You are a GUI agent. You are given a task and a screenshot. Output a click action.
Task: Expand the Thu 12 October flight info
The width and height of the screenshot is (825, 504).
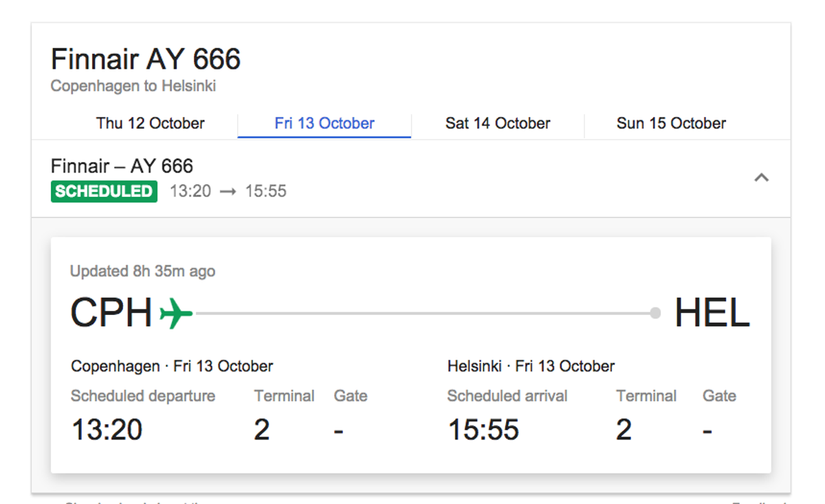point(151,123)
